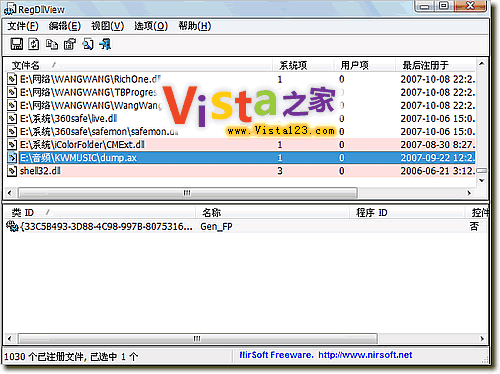Sort by 用户项 column header
The width and height of the screenshot is (500, 374).
click(x=365, y=65)
